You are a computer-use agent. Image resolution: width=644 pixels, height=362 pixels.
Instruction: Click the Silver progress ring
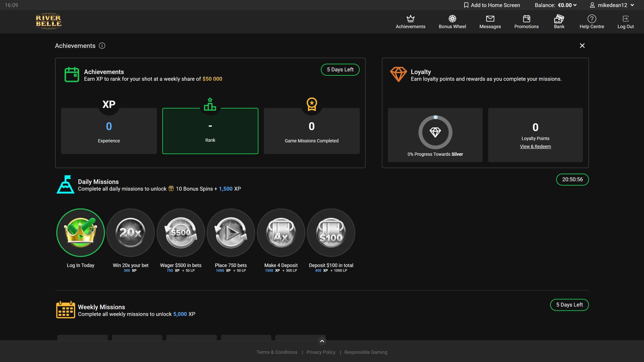435,132
